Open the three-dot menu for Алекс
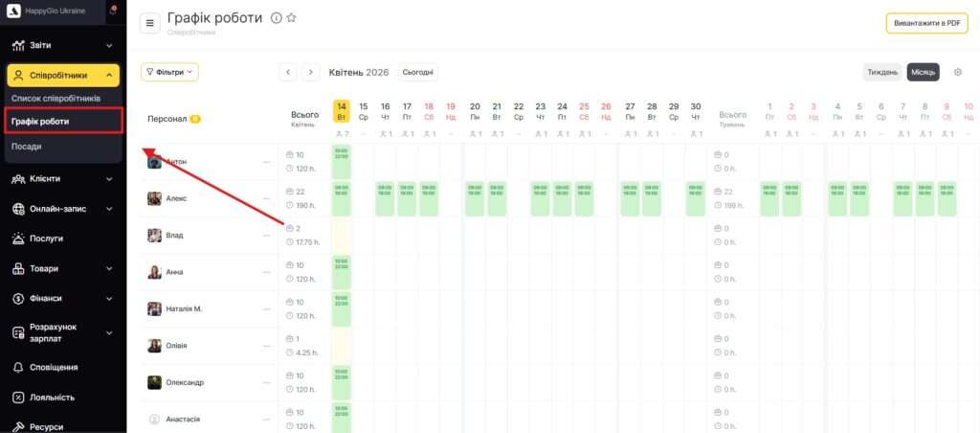Image resolution: width=980 pixels, height=433 pixels. tap(267, 198)
